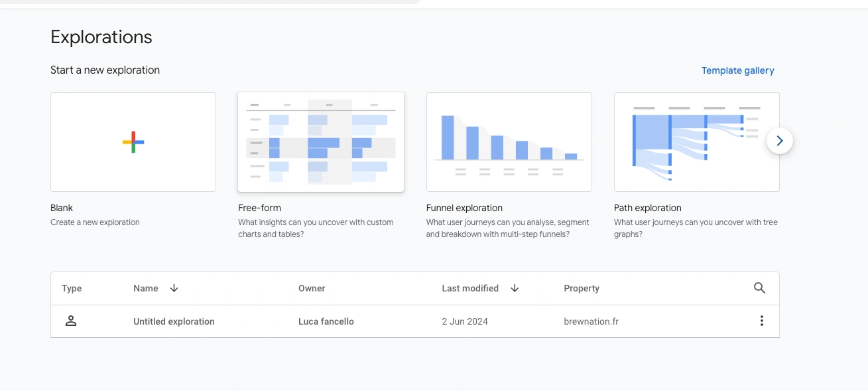Click the Last modified header text
Screen dimensions: 868x391
tap(470, 288)
